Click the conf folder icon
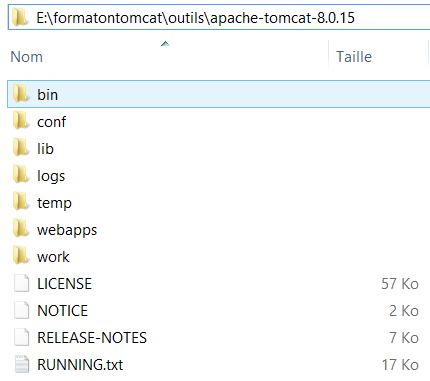The height and width of the screenshot is (381, 430). pos(21,120)
